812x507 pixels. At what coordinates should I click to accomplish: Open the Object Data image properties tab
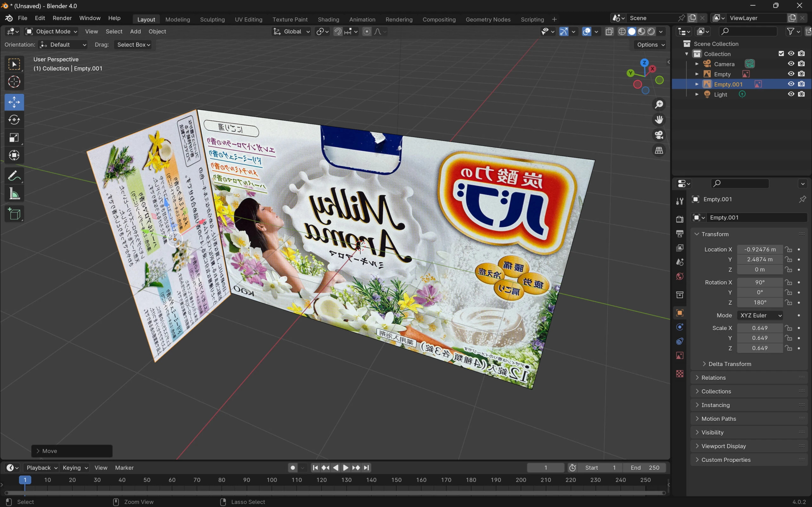point(679,356)
